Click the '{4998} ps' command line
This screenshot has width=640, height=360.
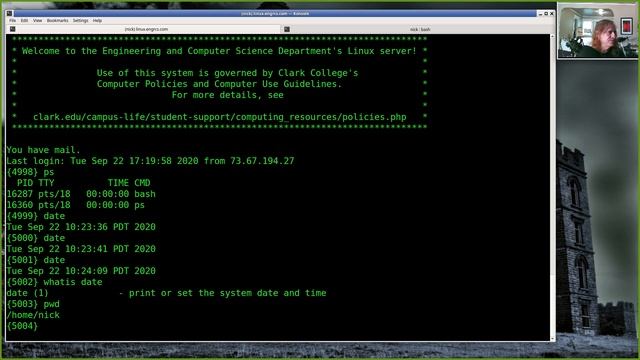(x=30, y=172)
